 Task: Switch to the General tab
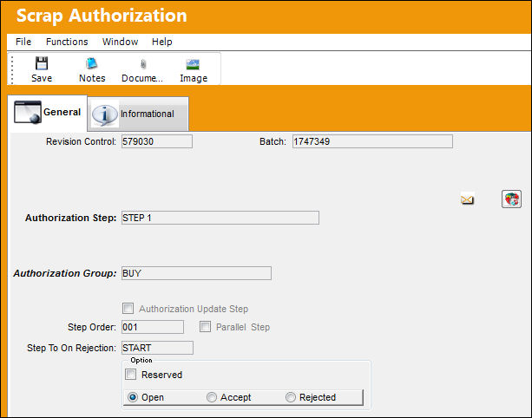48,113
